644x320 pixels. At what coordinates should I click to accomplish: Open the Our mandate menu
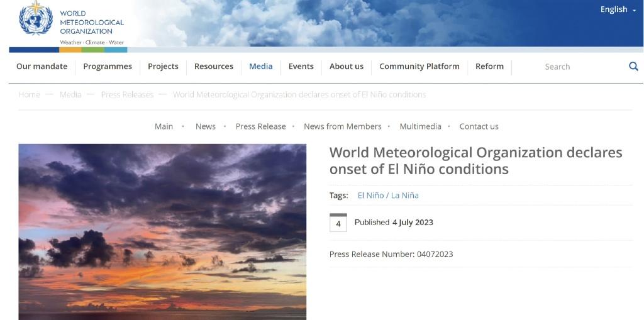[42, 66]
